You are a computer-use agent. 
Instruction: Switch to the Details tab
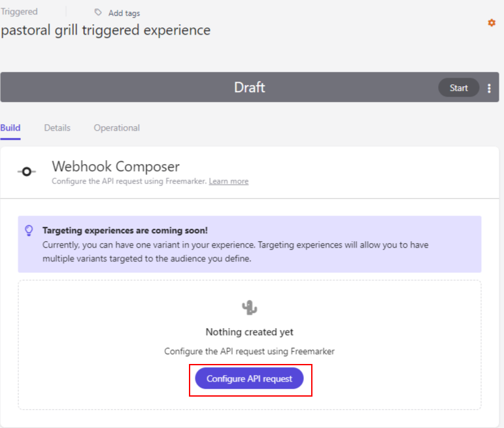58,128
